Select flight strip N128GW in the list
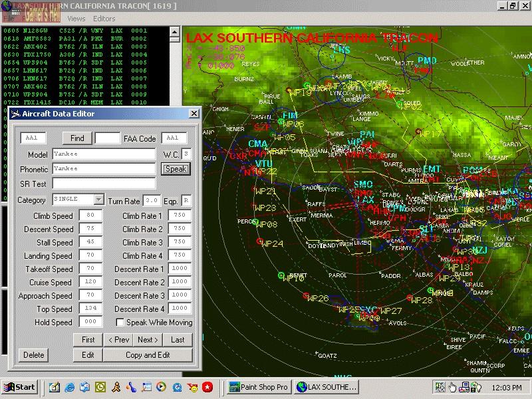532x399 pixels. pyautogui.click(x=75, y=31)
